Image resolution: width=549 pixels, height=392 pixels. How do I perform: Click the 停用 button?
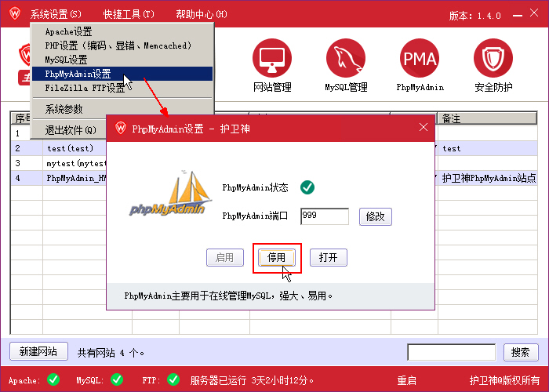277,258
